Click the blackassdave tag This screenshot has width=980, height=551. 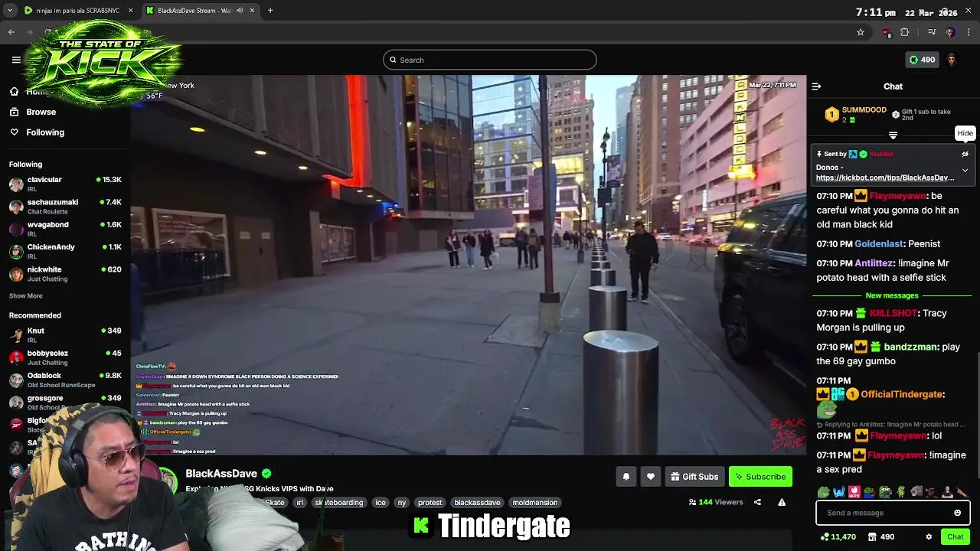coord(477,503)
